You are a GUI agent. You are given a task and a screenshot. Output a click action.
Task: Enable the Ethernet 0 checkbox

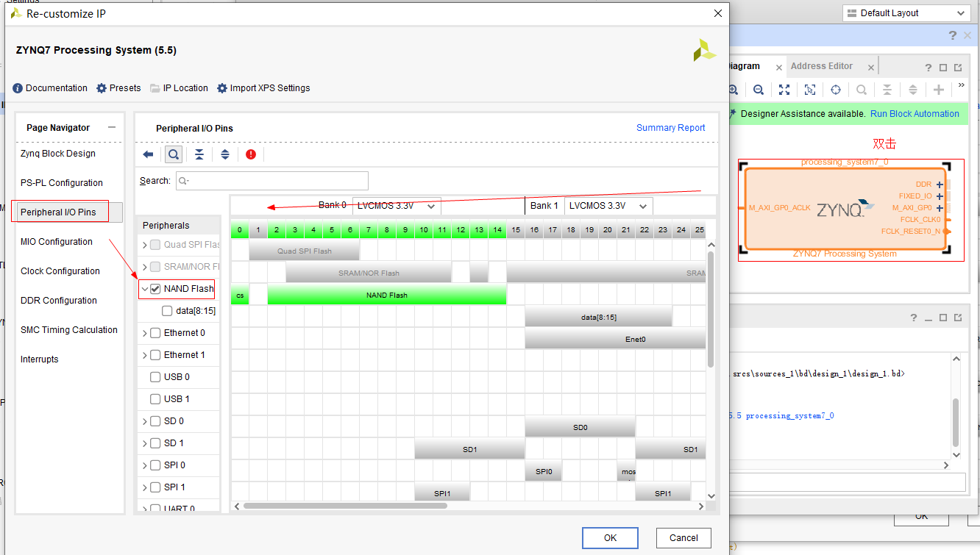click(155, 333)
